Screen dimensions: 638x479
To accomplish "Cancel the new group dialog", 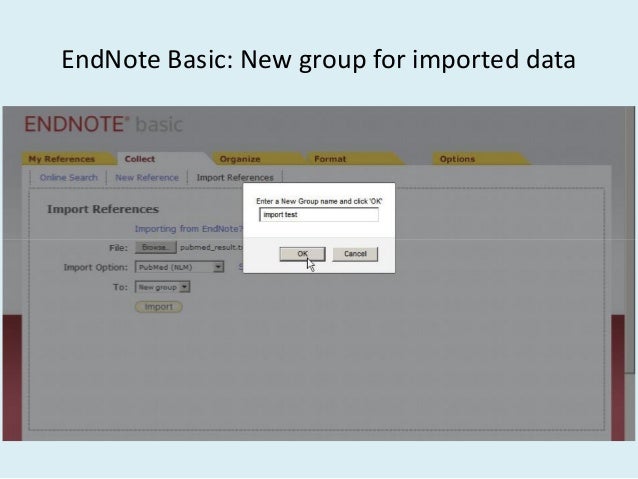I will [355, 254].
